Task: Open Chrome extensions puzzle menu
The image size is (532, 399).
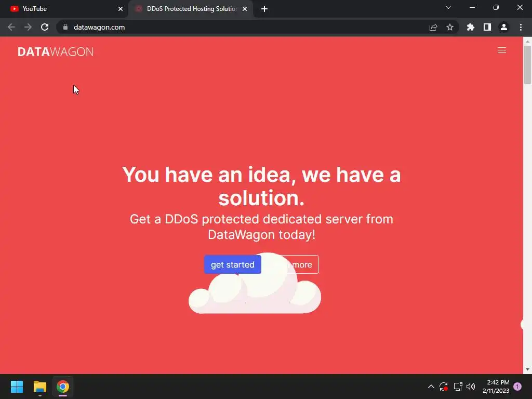Action: tap(470, 27)
